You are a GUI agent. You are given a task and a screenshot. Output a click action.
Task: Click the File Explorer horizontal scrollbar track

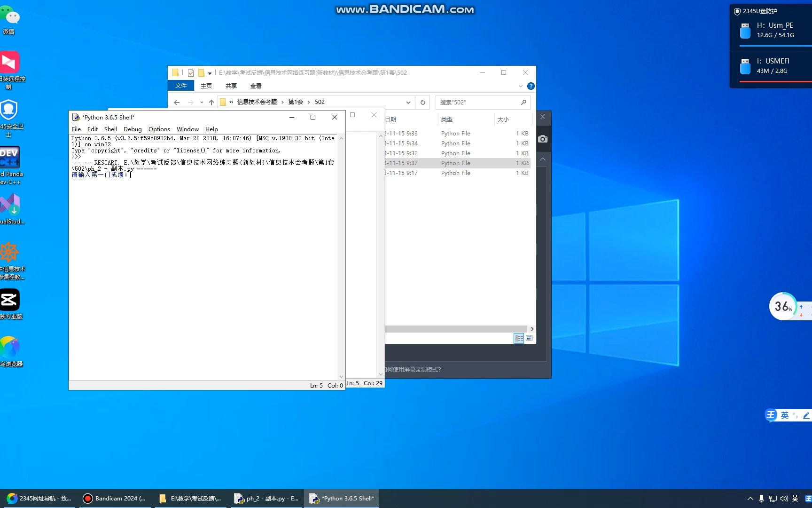click(x=456, y=329)
